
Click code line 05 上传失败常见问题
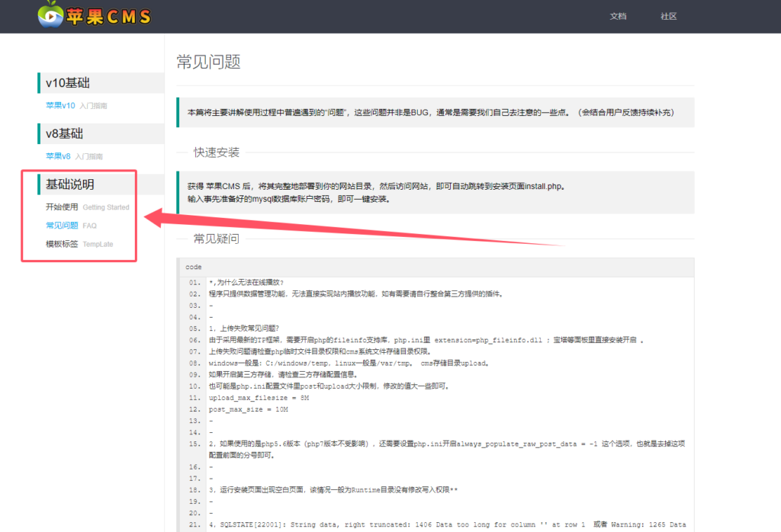pos(244,328)
